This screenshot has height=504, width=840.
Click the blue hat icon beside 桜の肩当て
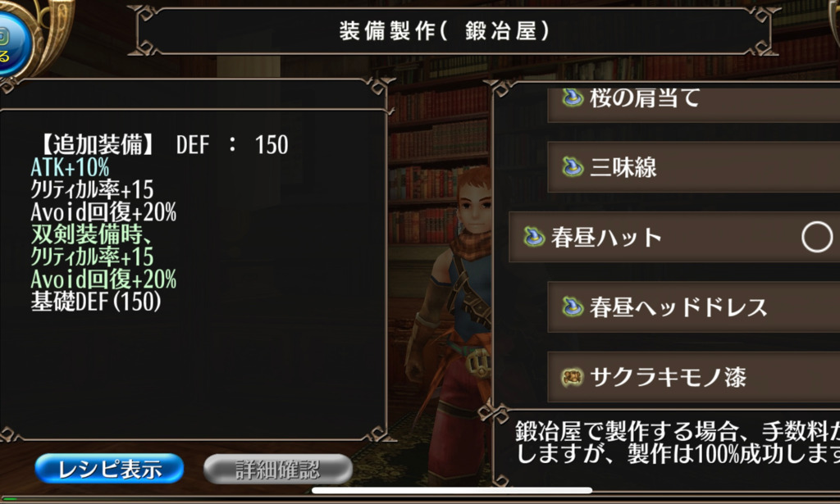(572, 98)
